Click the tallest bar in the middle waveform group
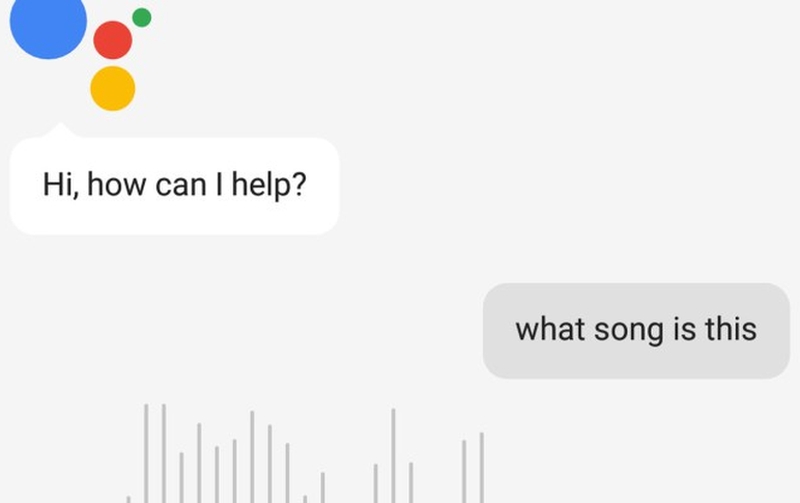This screenshot has width=800, height=503. [393, 455]
